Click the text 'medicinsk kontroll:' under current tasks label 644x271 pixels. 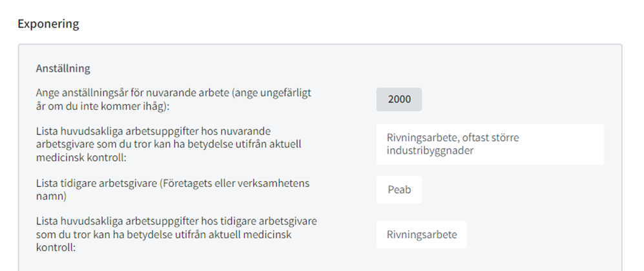(x=81, y=158)
